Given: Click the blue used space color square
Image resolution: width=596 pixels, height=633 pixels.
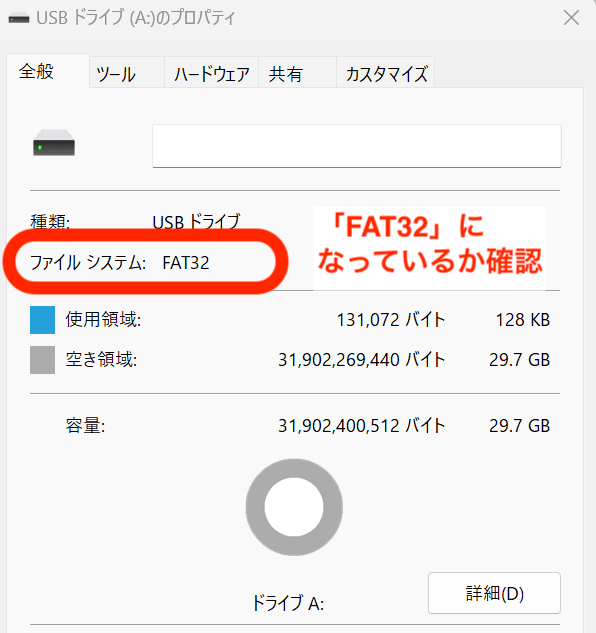Looking at the screenshot, I should [x=42, y=320].
